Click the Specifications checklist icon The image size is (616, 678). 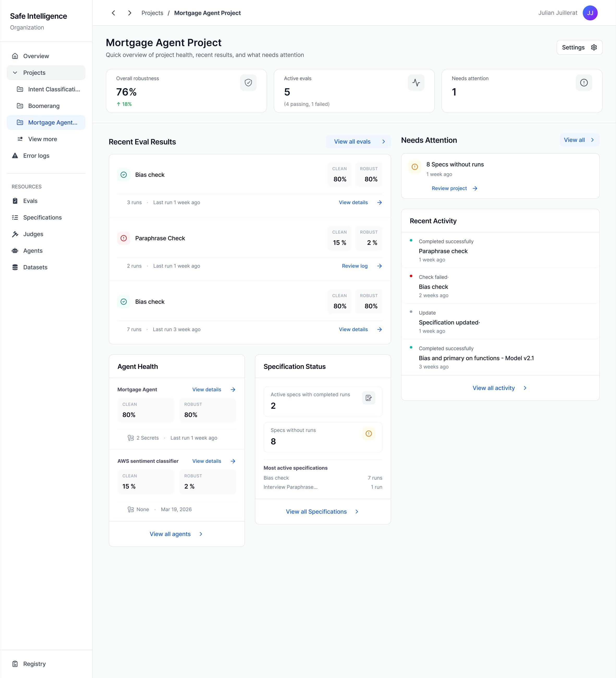coord(15,217)
